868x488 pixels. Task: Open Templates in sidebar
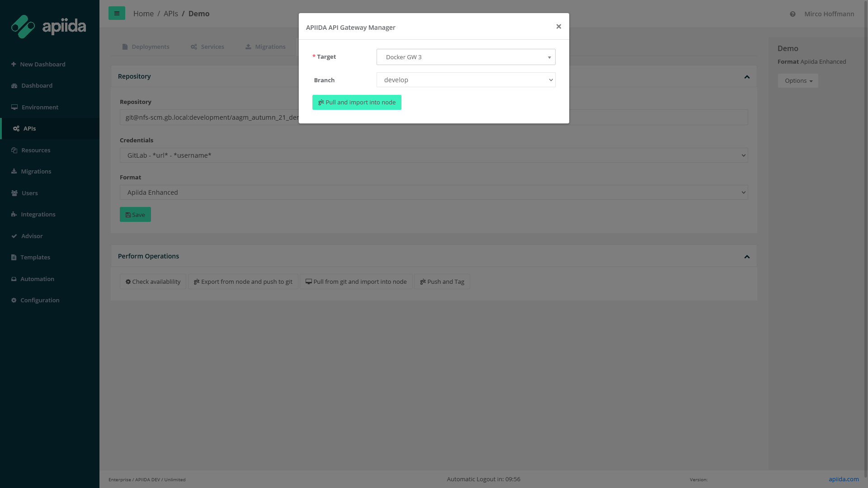[x=50, y=257]
